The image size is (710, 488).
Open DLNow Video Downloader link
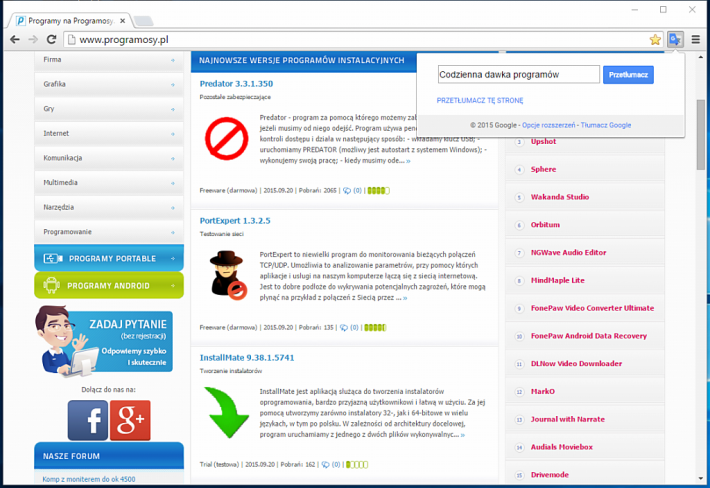[x=576, y=364]
